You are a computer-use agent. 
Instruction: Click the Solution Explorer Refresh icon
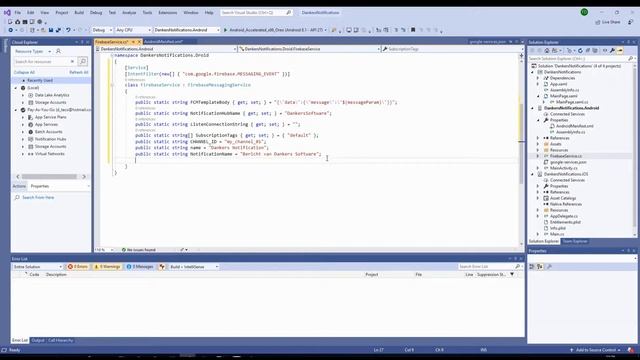[580, 51]
